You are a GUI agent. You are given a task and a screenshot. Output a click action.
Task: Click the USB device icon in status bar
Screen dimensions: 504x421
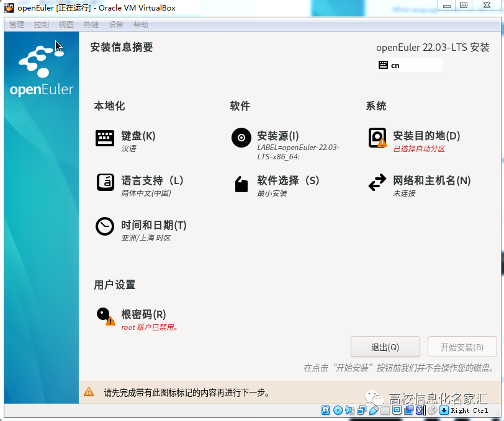(x=373, y=410)
